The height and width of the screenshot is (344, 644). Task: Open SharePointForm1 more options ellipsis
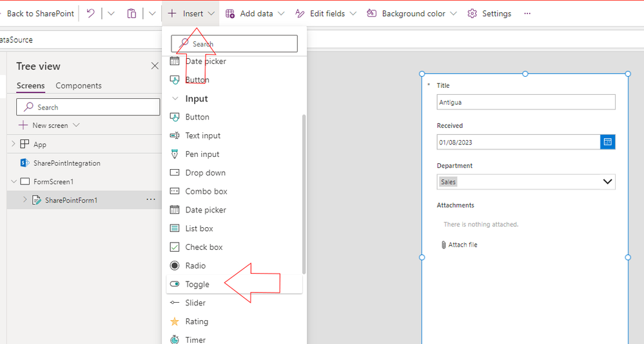pyautogui.click(x=151, y=199)
